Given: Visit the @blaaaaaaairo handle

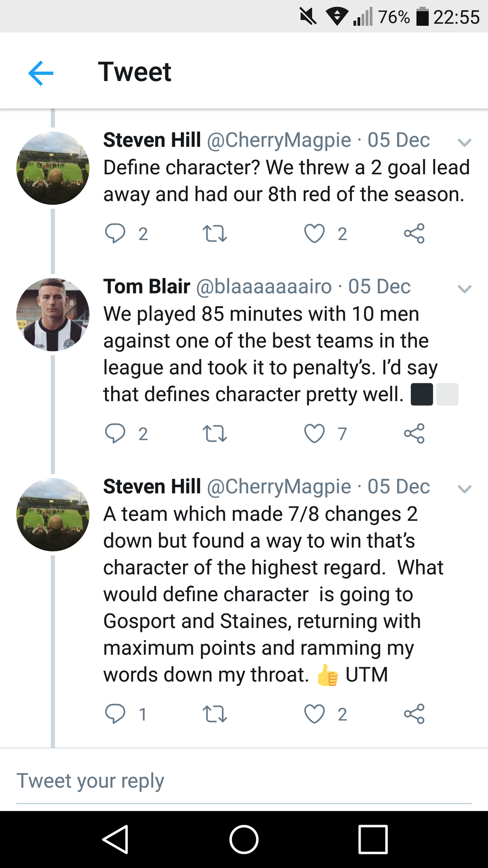Looking at the screenshot, I should 264,287.
